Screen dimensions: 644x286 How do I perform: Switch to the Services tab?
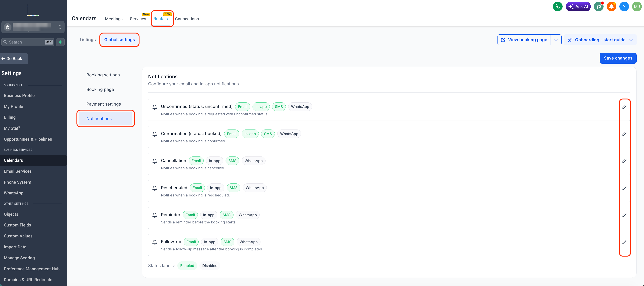coord(138,19)
